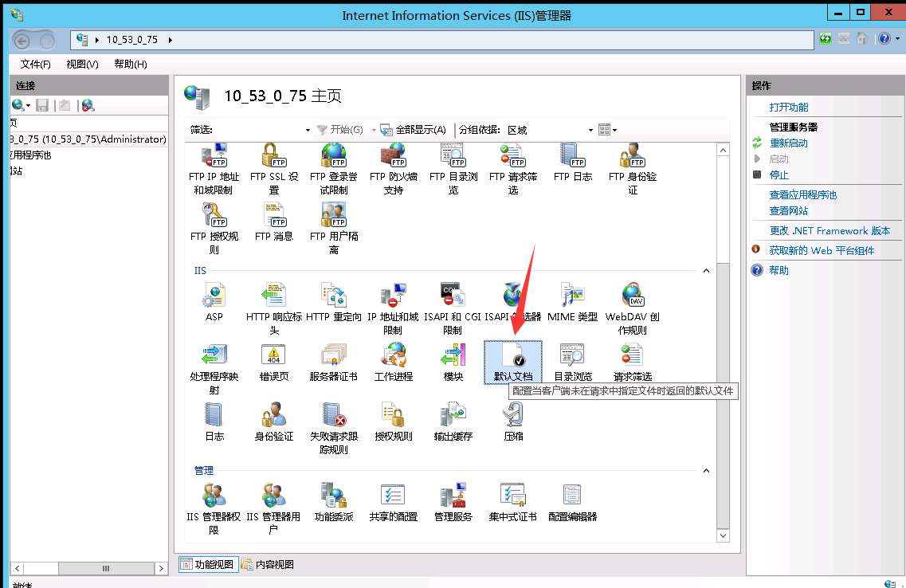The width and height of the screenshot is (906, 588).
Task: Open the 默认文档 (Default Document) feature
Action: [x=512, y=361]
